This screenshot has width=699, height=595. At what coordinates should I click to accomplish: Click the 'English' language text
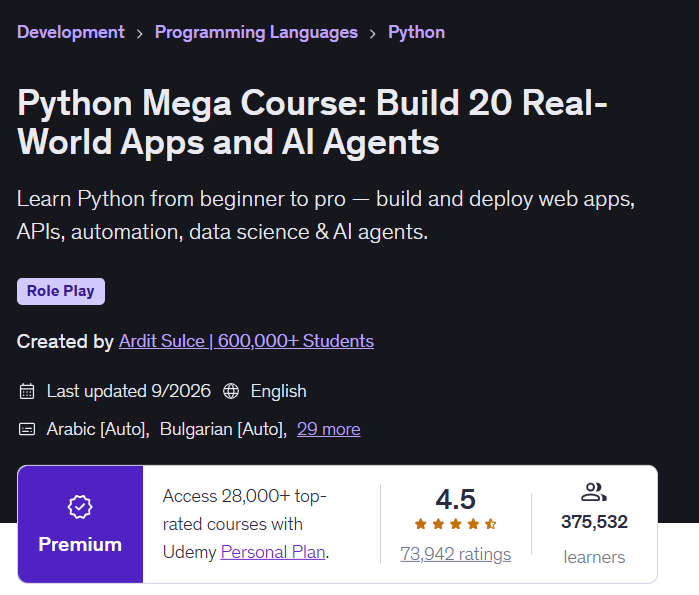279,391
